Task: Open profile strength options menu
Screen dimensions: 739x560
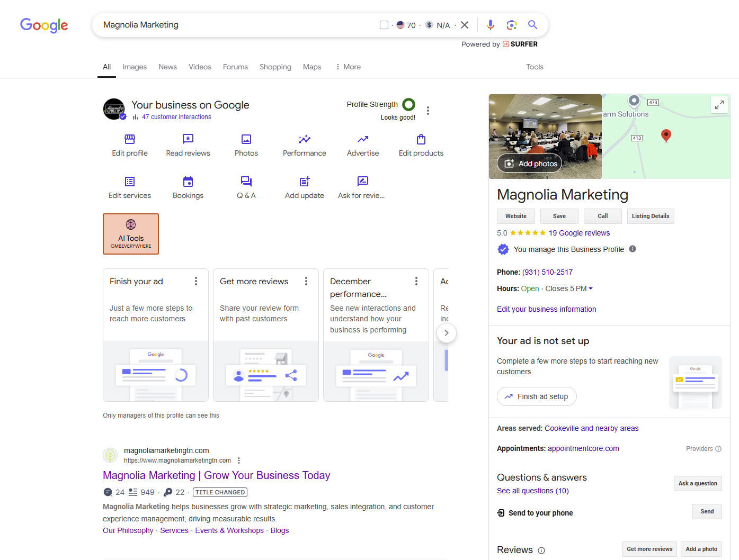Action: (x=428, y=111)
